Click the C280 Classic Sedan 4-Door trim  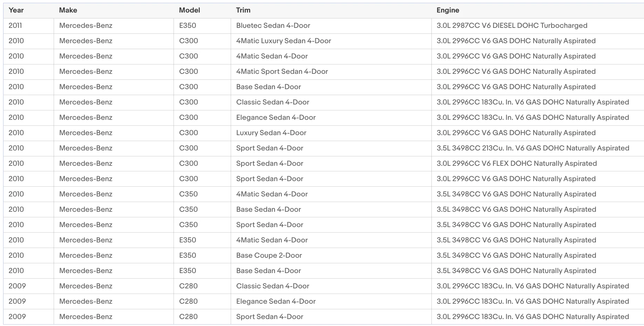[x=273, y=286]
